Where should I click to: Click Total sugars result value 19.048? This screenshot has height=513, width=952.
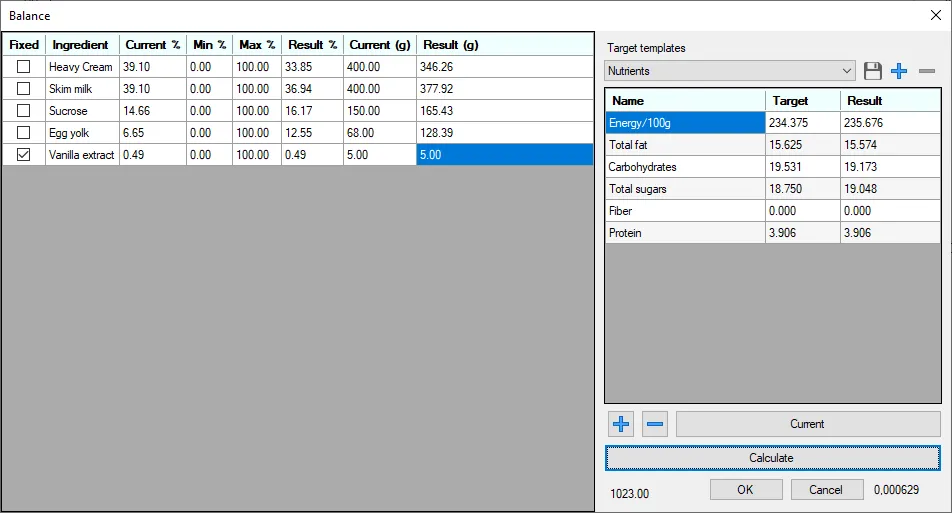click(x=890, y=188)
